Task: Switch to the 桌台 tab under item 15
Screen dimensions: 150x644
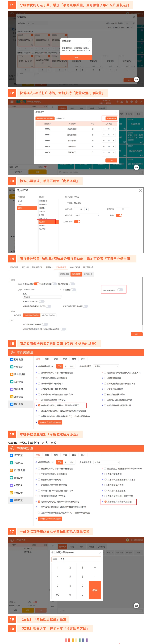Action: click(x=47, y=359)
